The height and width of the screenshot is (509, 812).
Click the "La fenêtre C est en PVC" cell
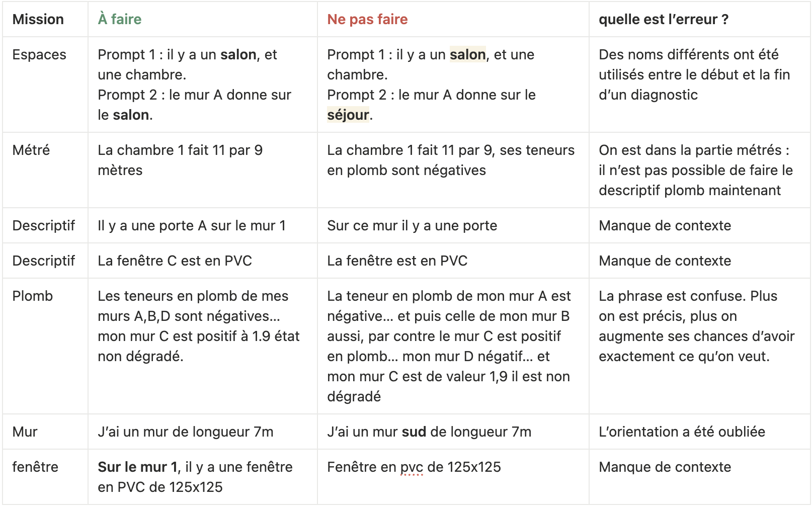point(175,261)
